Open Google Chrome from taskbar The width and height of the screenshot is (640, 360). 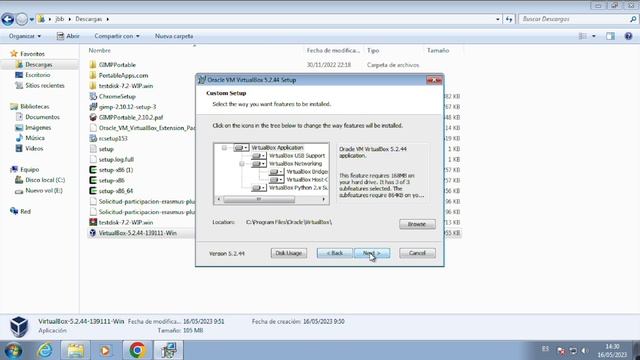point(137,350)
